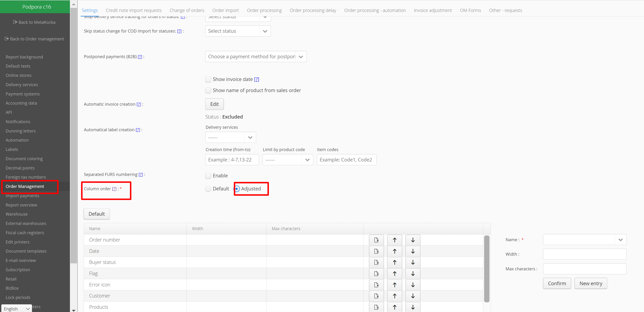
Task: Move the Customer row down with arrow
Action: click(x=413, y=296)
